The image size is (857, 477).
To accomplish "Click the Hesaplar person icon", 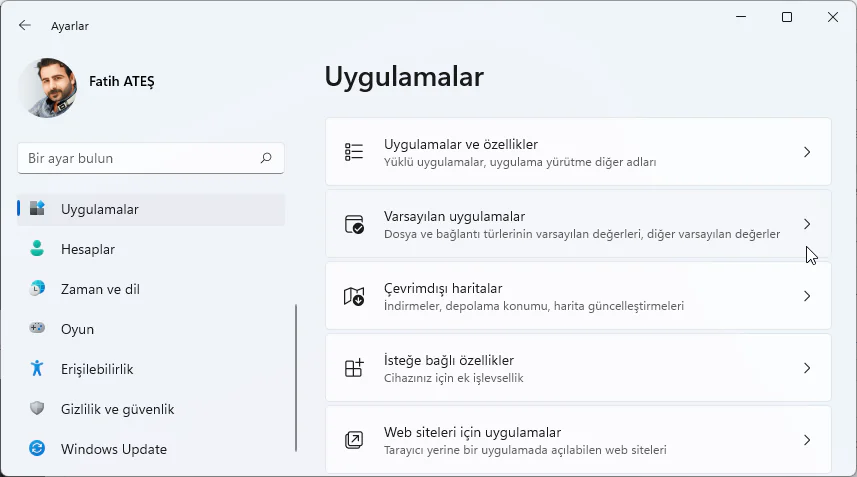I will (x=37, y=249).
